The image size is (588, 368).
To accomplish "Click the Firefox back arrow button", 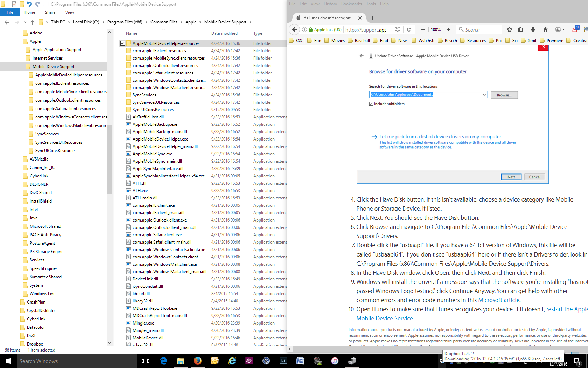I will tap(294, 29).
